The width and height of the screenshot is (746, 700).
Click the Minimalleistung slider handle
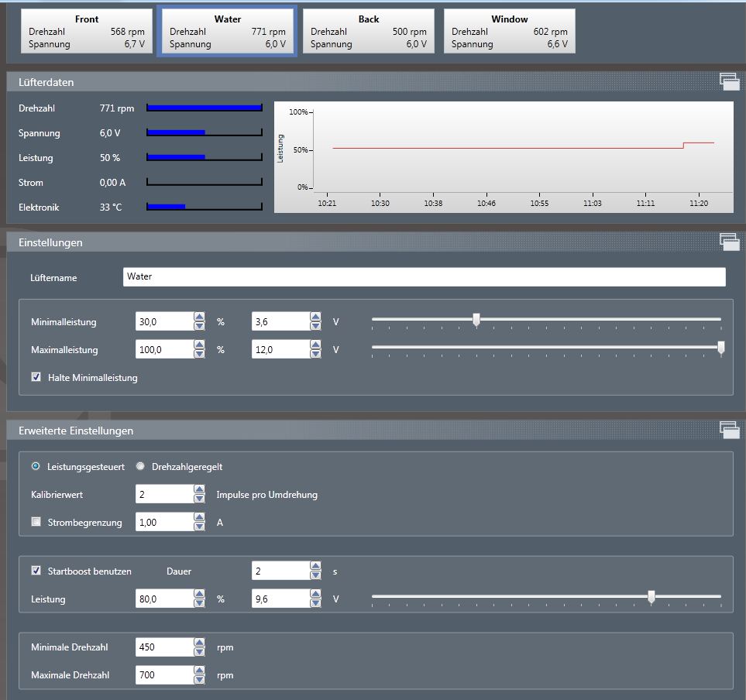coord(476,320)
